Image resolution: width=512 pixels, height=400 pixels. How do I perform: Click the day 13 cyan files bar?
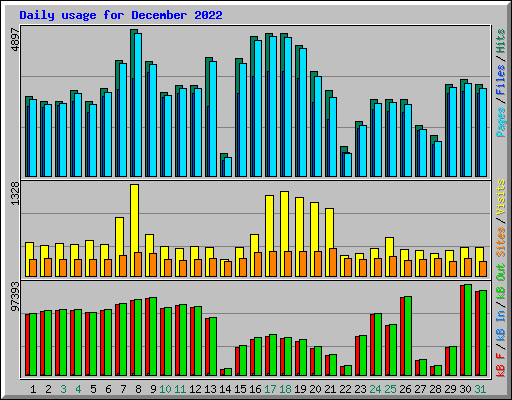pos(213,119)
